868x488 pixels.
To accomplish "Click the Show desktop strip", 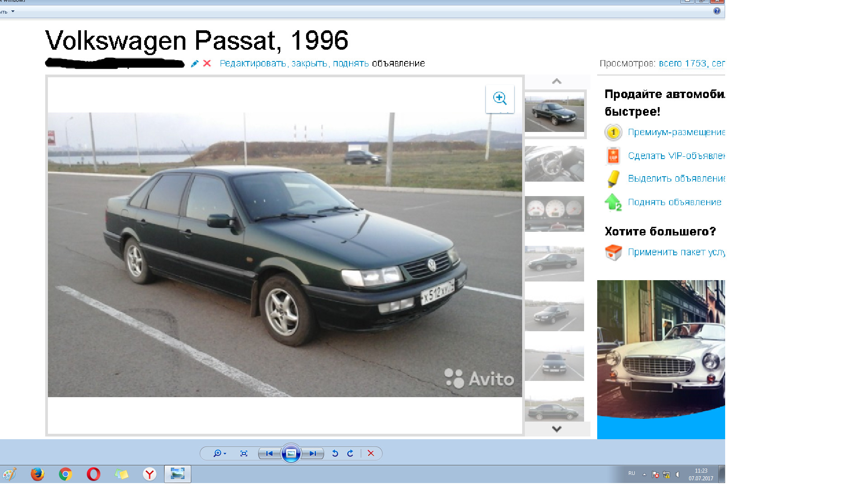I will pos(722,474).
